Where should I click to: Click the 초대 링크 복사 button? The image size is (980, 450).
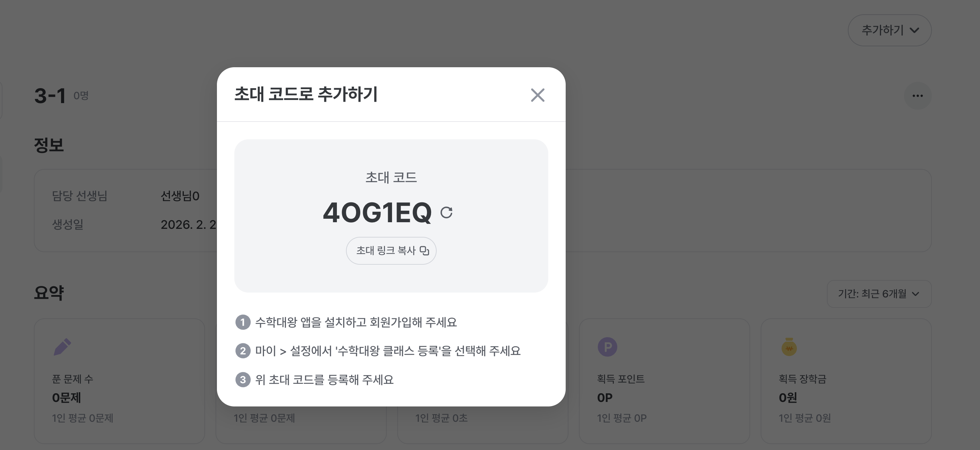(x=391, y=250)
